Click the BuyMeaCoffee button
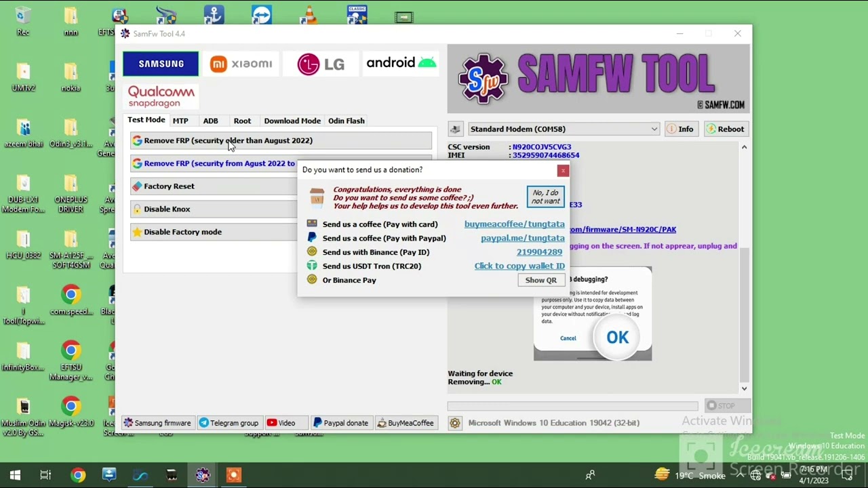868x488 pixels. click(x=406, y=423)
